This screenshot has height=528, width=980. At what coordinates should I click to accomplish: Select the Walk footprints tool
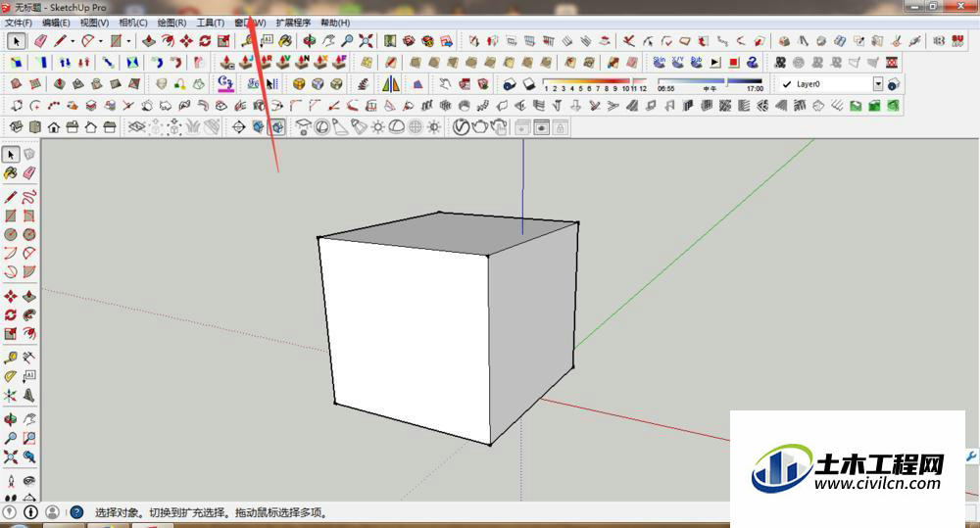coord(11,498)
